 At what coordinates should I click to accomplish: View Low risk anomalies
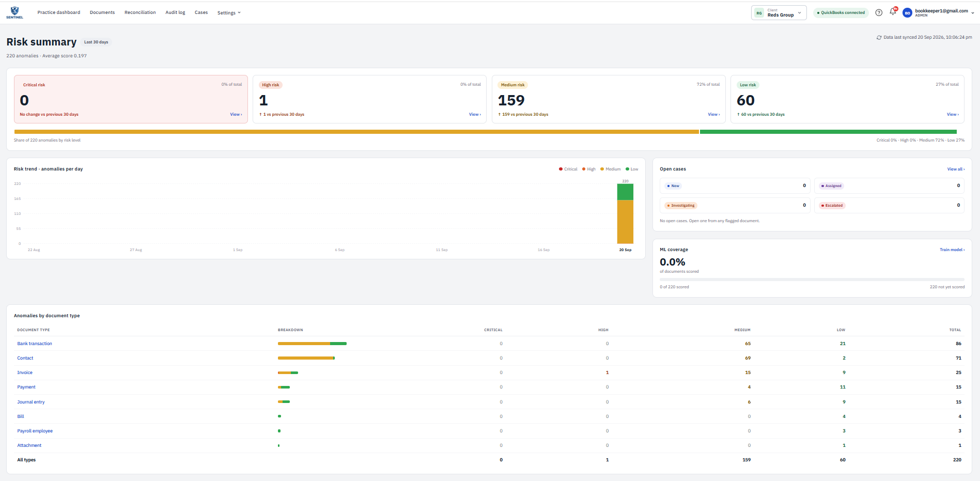953,115
